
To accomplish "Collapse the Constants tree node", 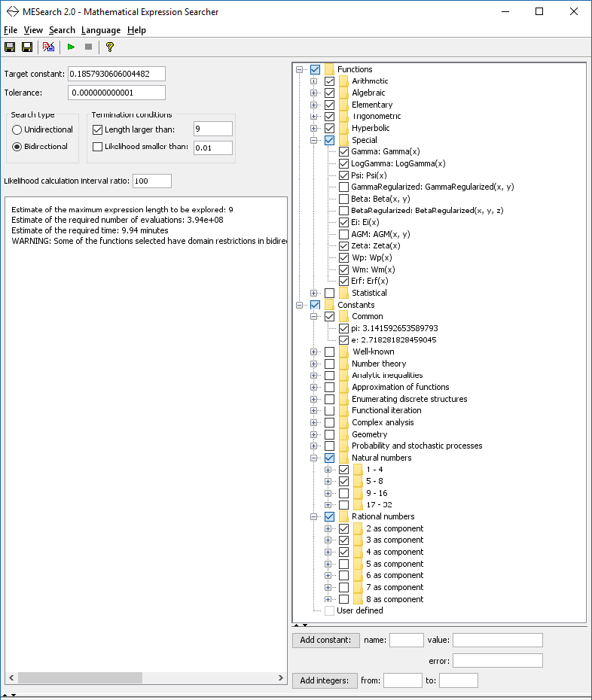I will [299, 306].
